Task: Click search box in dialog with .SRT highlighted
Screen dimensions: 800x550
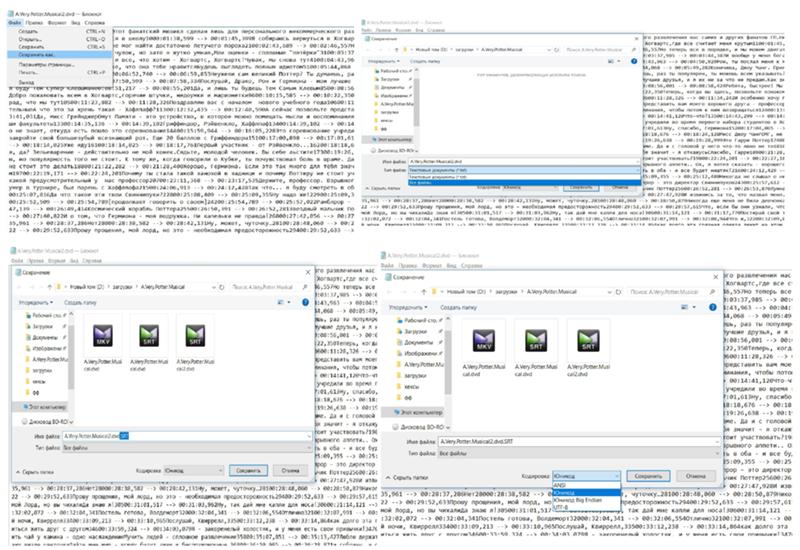Action: [x=269, y=287]
